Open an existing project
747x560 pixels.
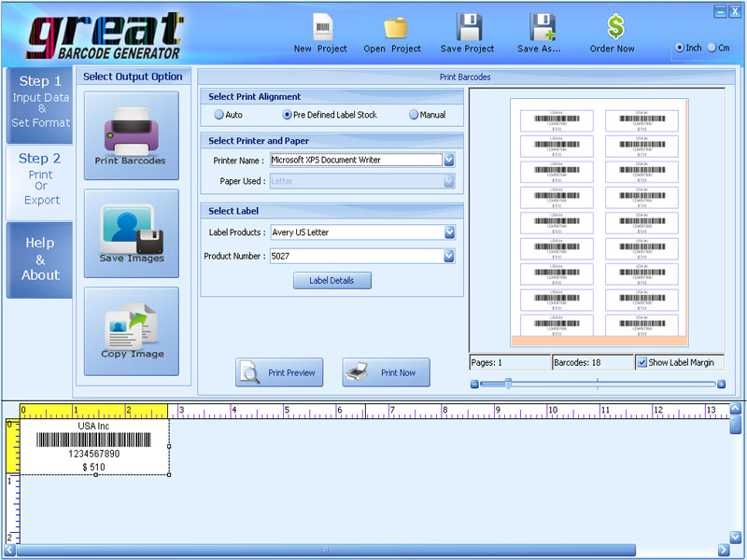[x=393, y=31]
